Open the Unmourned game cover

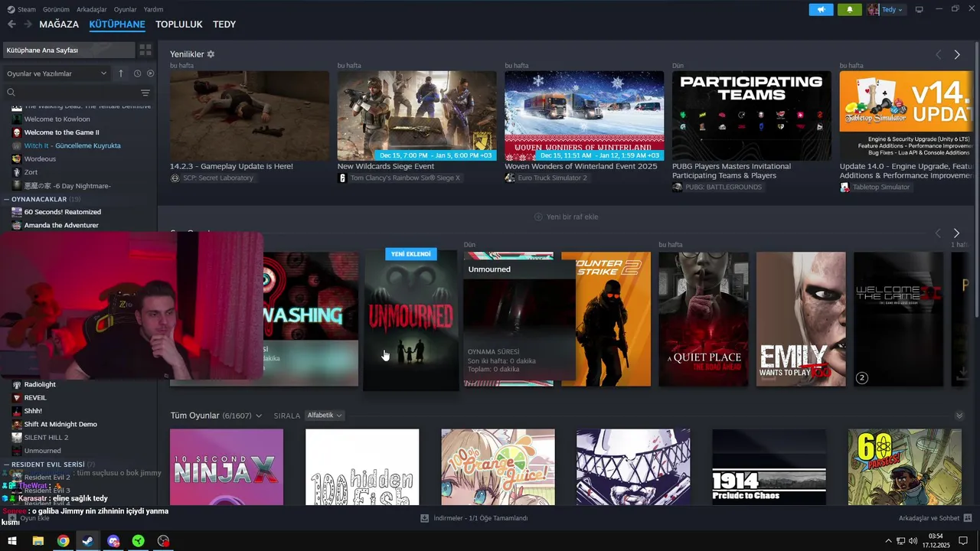(x=411, y=320)
